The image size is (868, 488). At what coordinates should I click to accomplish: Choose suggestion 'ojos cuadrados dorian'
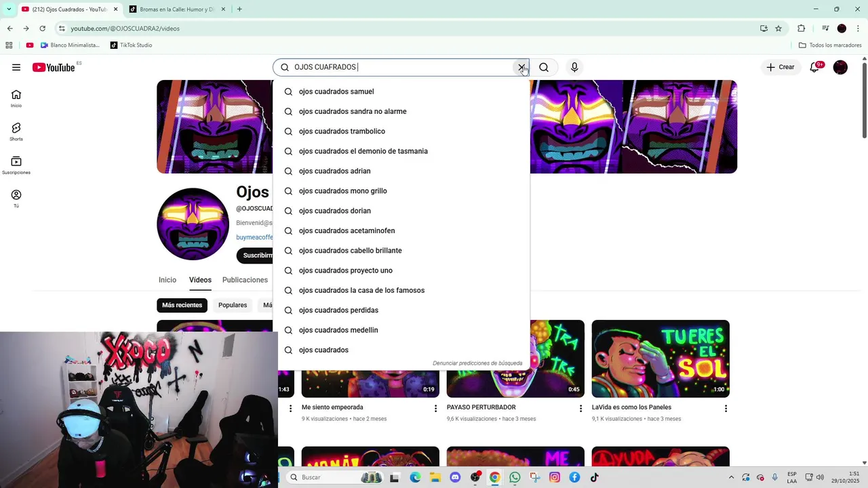(401, 211)
